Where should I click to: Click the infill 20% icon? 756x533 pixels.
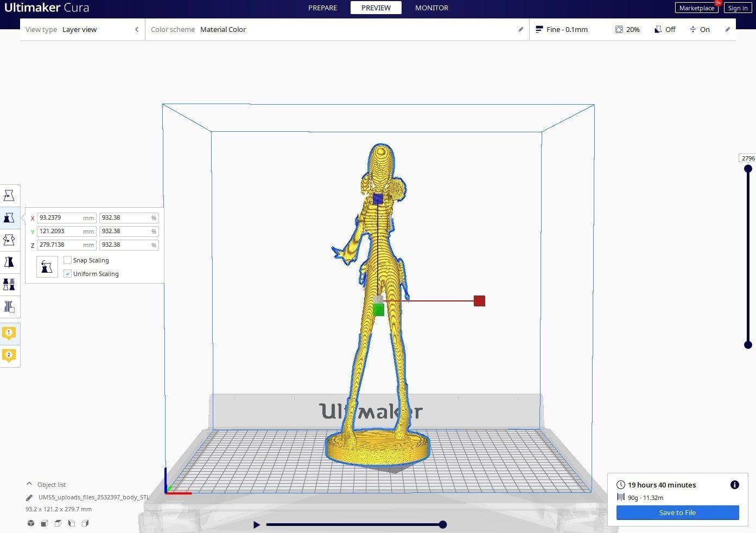pyautogui.click(x=619, y=30)
